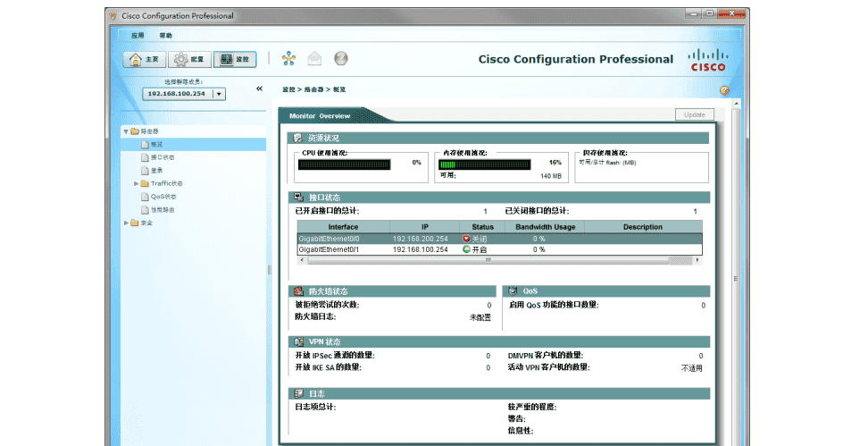Open the 主页 home toolbar button

tap(144, 59)
